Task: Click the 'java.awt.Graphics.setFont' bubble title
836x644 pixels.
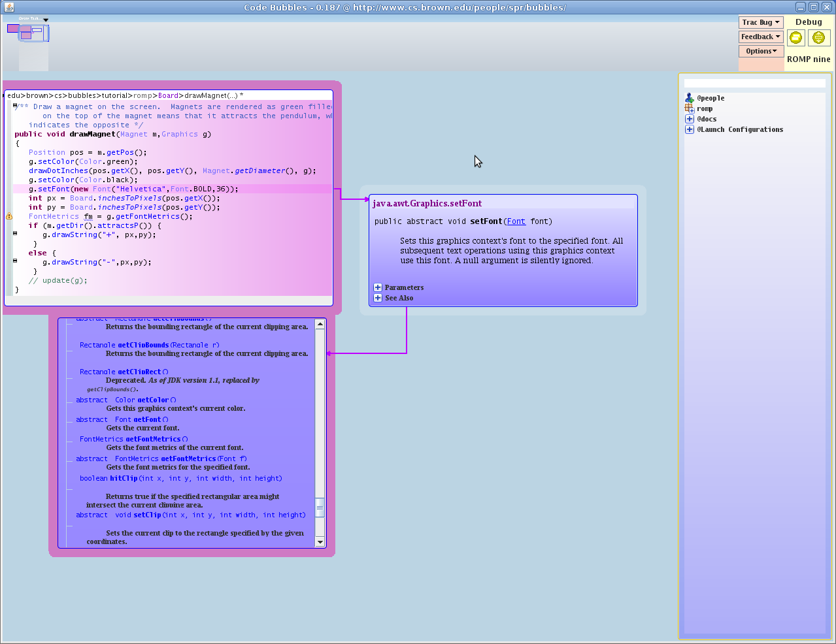Action: (427, 203)
